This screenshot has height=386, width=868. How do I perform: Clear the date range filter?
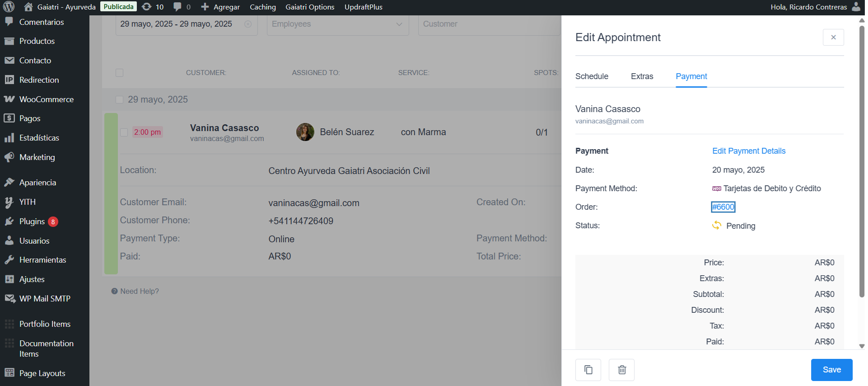[248, 24]
